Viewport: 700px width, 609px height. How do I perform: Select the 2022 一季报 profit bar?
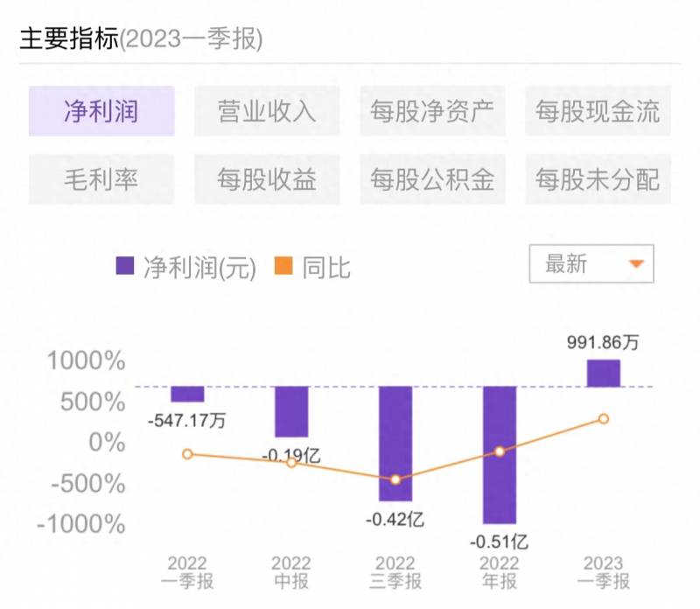pos(187,395)
